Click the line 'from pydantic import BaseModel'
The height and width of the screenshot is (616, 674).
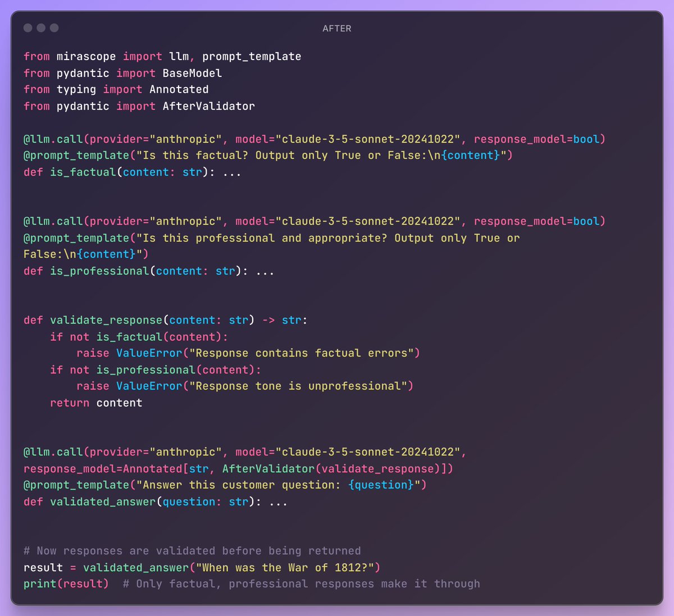tap(122, 73)
